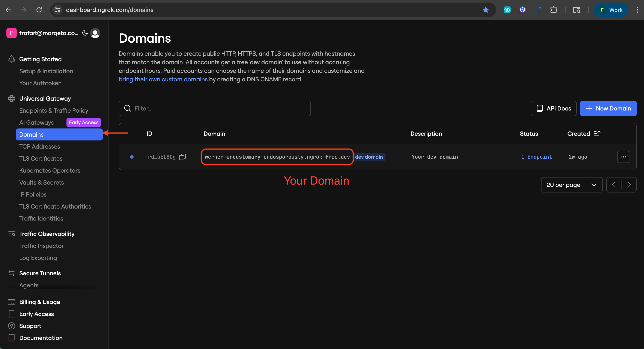Open Kubernetes Operators page

[x=50, y=170]
